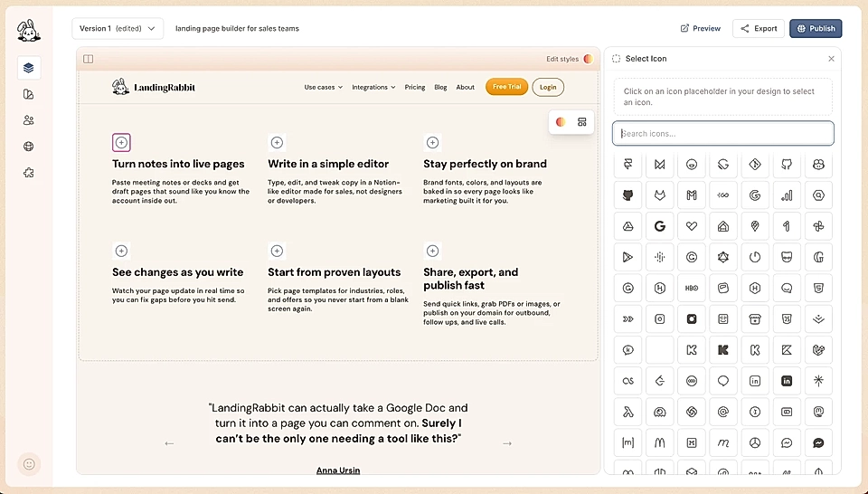Image resolution: width=868 pixels, height=494 pixels.
Task: Show next testimonial with right arrow
Action: click(x=507, y=443)
